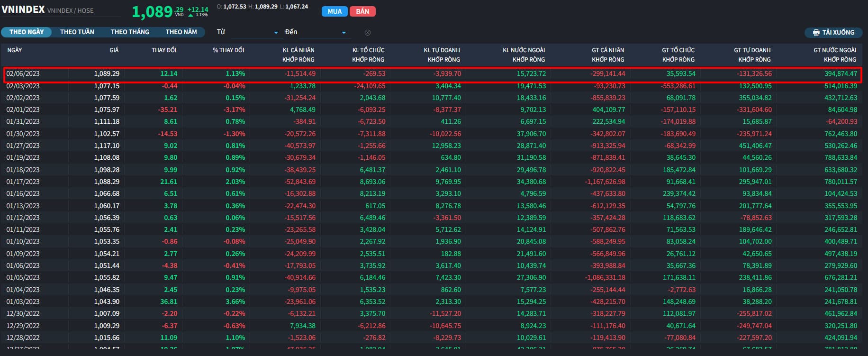The image size is (868, 356).
Task: Click the TẢI XUỐNG download button label
Action: 838,32
